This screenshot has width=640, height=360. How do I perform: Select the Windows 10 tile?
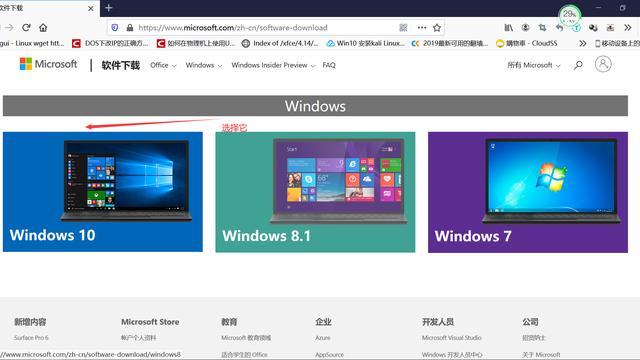pos(102,192)
